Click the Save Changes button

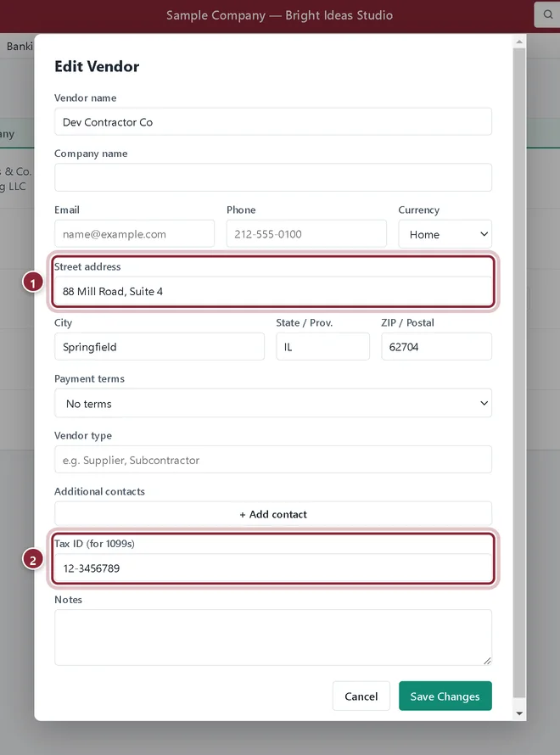tap(445, 696)
